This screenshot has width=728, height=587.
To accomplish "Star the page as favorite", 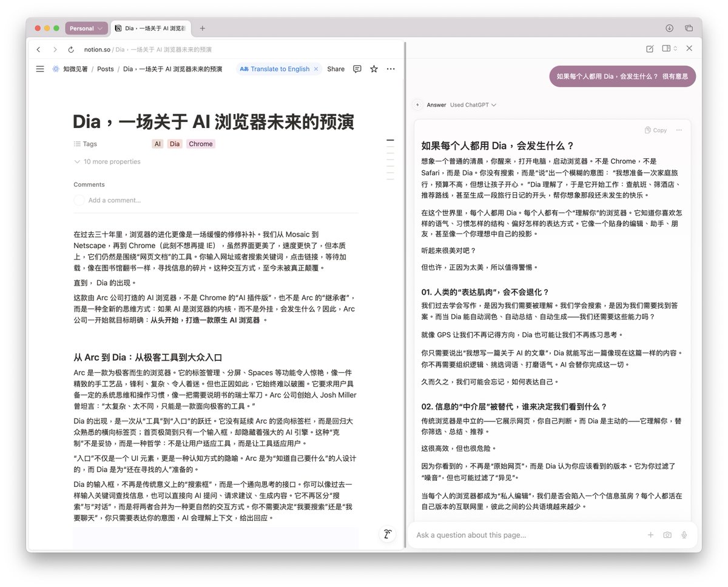I will pos(374,69).
